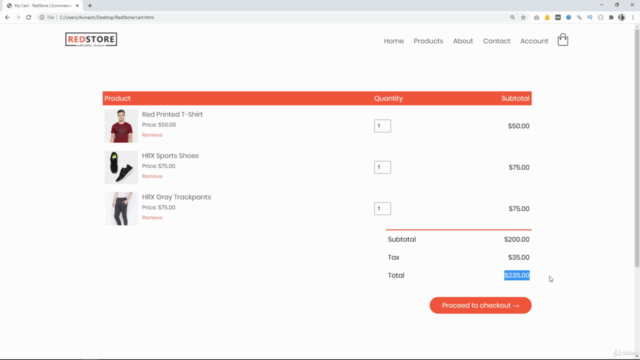Image resolution: width=640 pixels, height=360 pixels.
Task: Open the About menu item
Action: click(x=463, y=41)
